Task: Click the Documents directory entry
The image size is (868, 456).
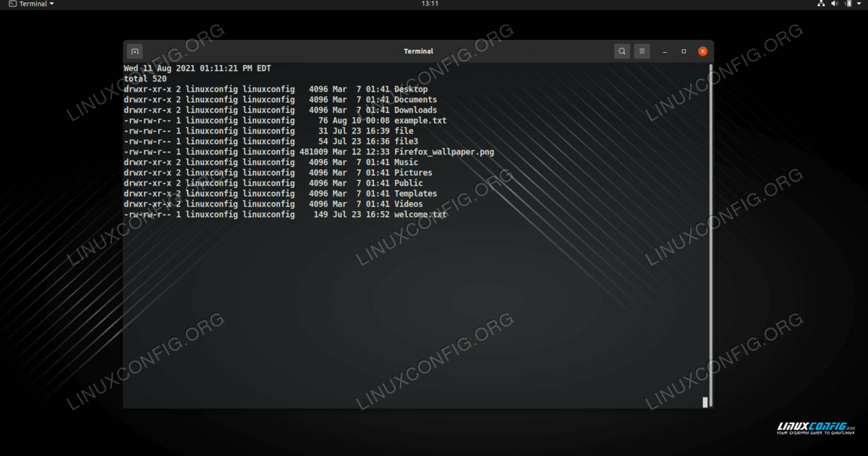Action: [x=415, y=100]
